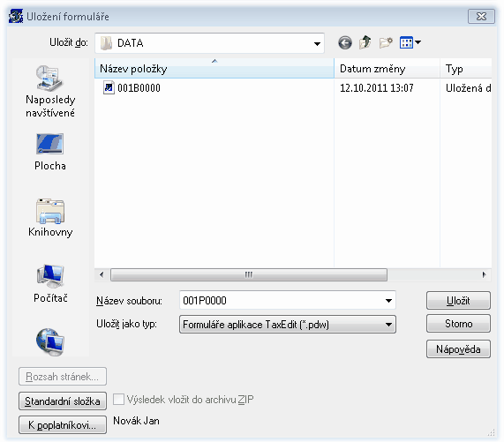504x442 pixels.
Task: Go to Plocha desktop location
Action: pos(50,152)
